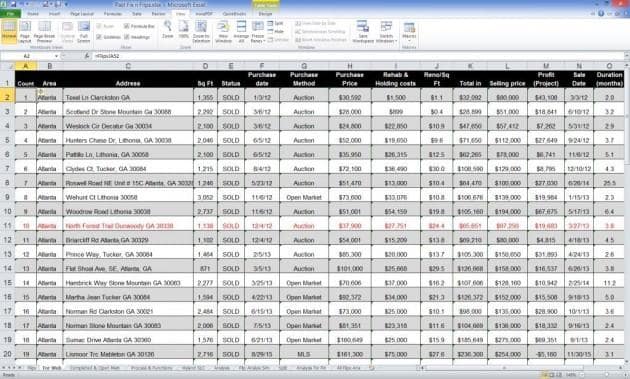
Task: Click Zoom to Selection
Action: click(x=201, y=31)
